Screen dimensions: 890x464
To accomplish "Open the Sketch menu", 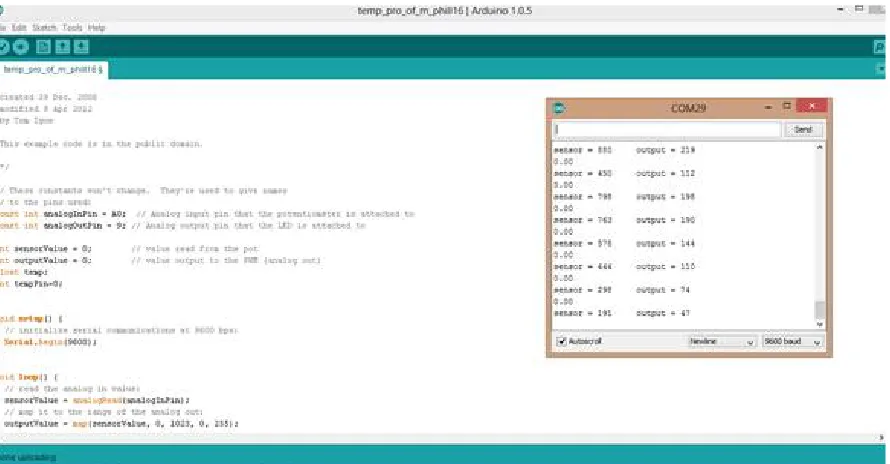I will [x=44, y=27].
